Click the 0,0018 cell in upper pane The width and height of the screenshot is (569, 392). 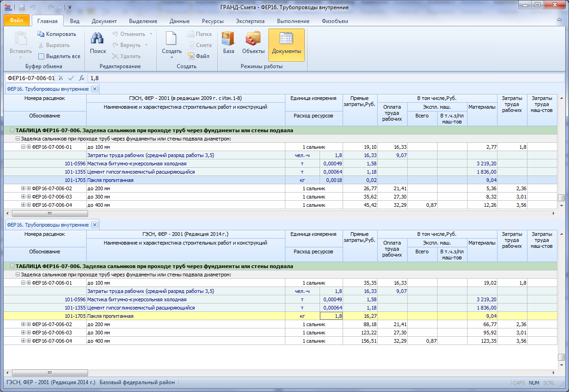(x=332, y=180)
